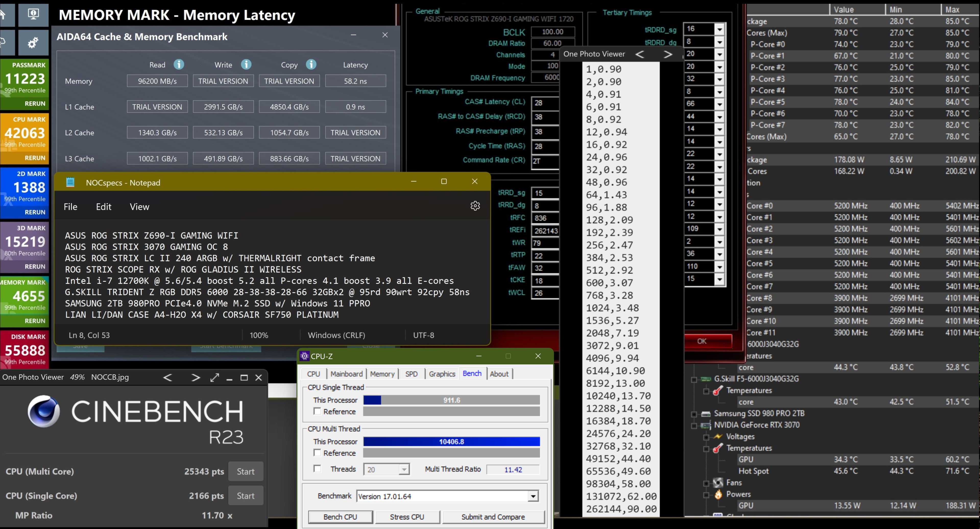Click Multi Thread Ratio field 11.42
This screenshot has width=980, height=529.
point(513,470)
